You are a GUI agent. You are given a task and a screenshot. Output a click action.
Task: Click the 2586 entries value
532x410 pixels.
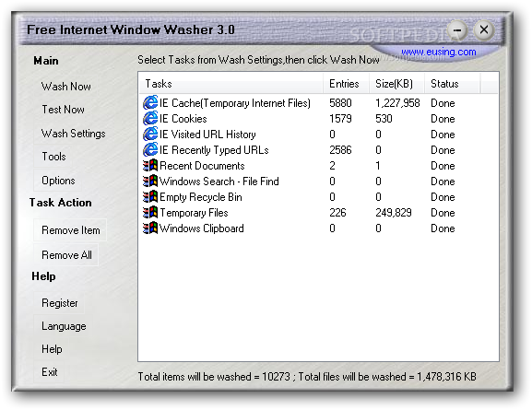(340, 149)
